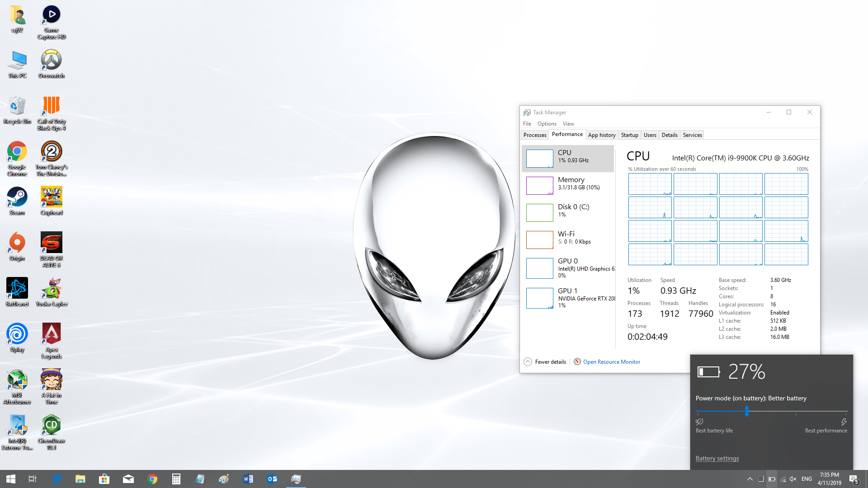The height and width of the screenshot is (488, 868).
Task: Open Microsoft Edge from the taskbar
Action: pyautogui.click(x=57, y=479)
